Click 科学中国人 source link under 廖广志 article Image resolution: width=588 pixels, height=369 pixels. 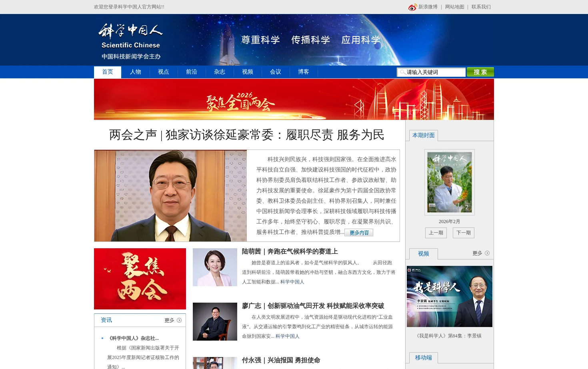coord(288,336)
